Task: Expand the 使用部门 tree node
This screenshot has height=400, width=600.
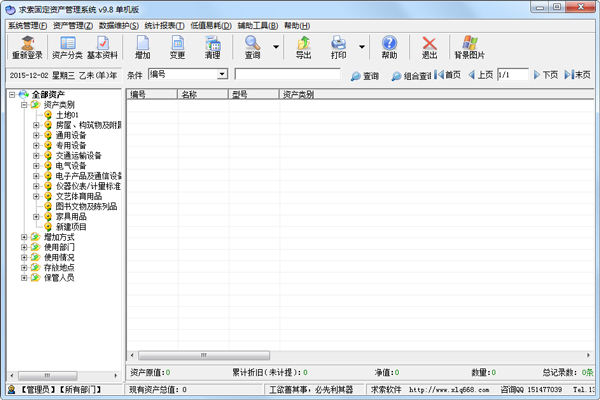Action: pyautogui.click(x=24, y=247)
